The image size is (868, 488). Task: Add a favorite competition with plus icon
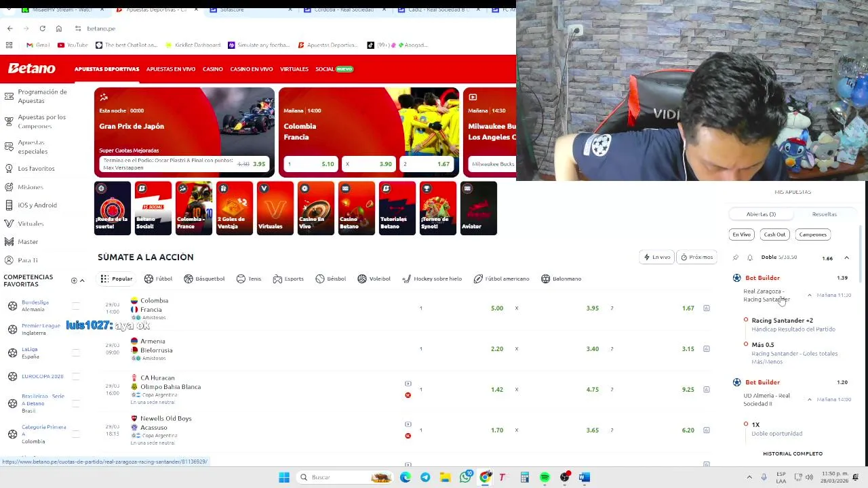pos(74,281)
